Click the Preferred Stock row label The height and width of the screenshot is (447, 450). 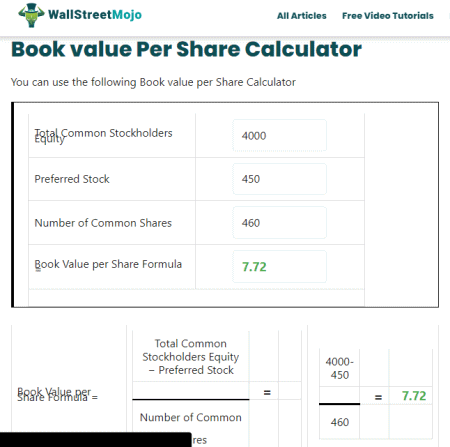tap(72, 179)
